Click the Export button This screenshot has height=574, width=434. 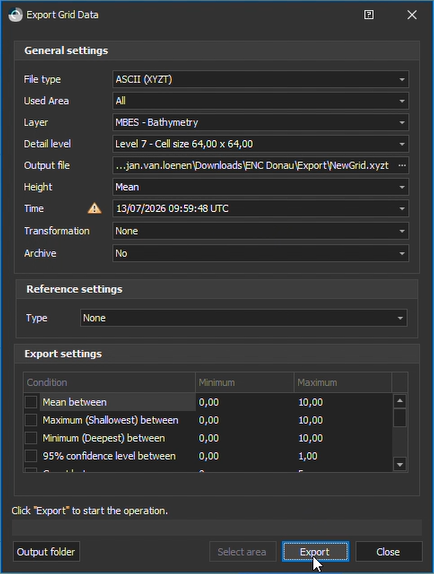pyautogui.click(x=315, y=552)
